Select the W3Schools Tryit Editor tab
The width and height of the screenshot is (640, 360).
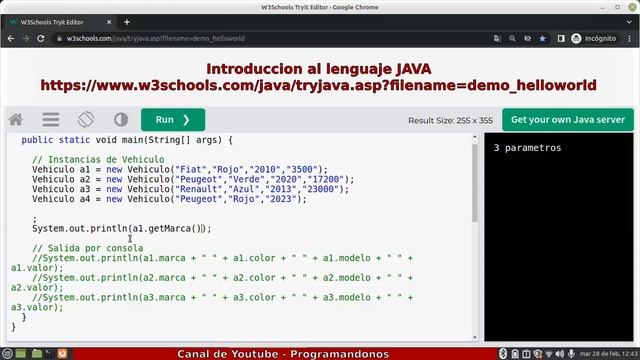click(x=59, y=22)
